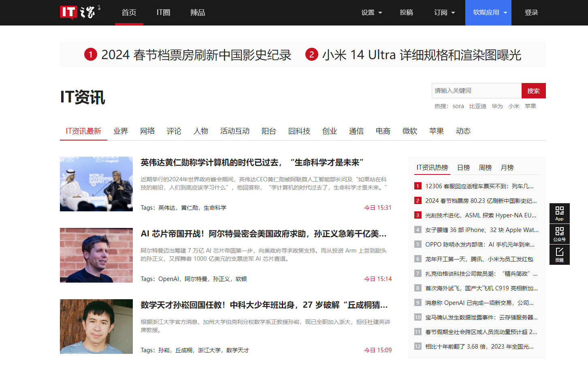The height and width of the screenshot is (366, 588).
Task: Open the 孙崧 article thumbnail
Action: [x=96, y=327]
